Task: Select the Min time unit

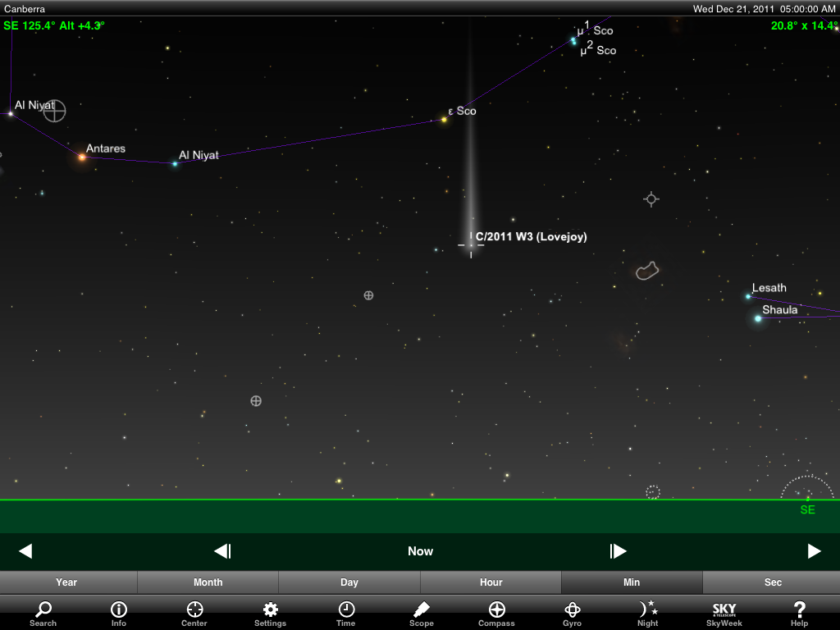Action: pyautogui.click(x=632, y=582)
